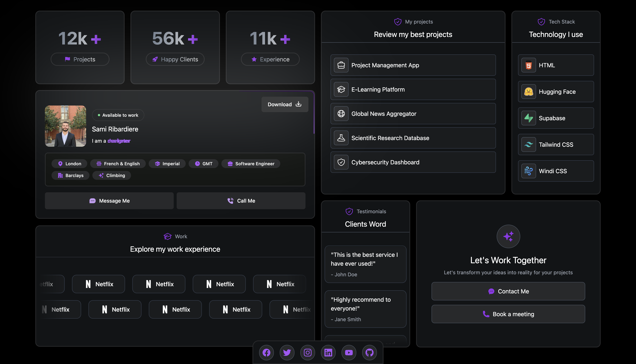Click the Hugging Face emoji icon
Image resolution: width=636 pixels, height=364 pixels.
pyautogui.click(x=528, y=92)
